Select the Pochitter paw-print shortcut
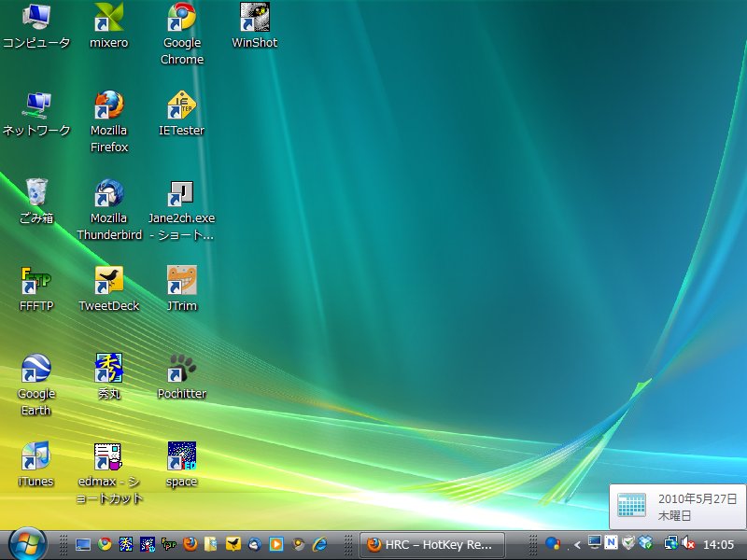This screenshot has height=560, width=747. 181,377
